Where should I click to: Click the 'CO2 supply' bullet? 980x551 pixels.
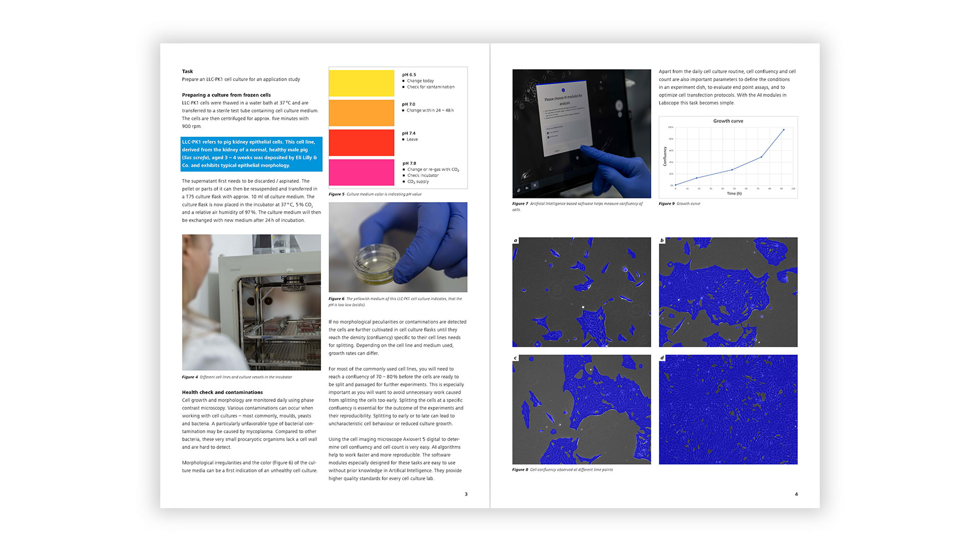point(416,182)
